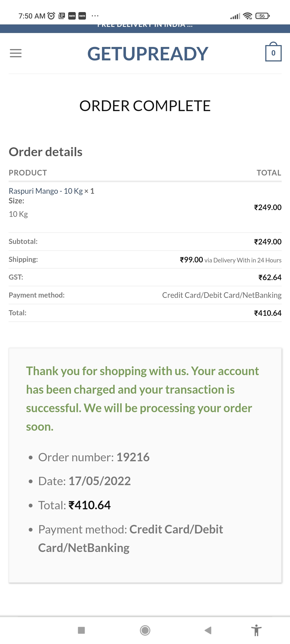Tap the ₹410.64 total in order table

click(267, 313)
